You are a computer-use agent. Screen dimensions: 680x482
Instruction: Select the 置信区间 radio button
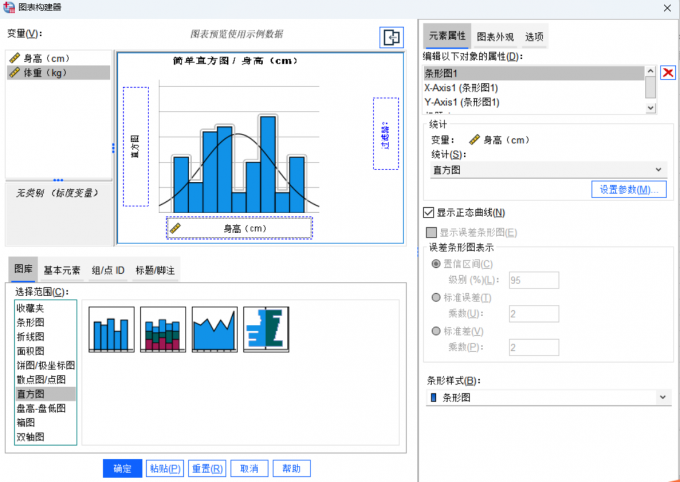pyautogui.click(x=436, y=264)
